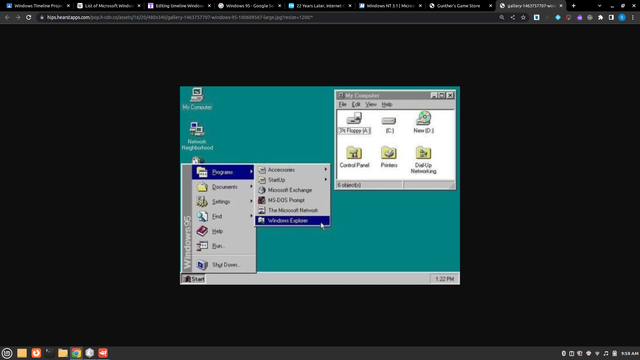Open the My Computer desktop icon
Image resolution: width=640 pixels, height=360 pixels.
coord(197,98)
